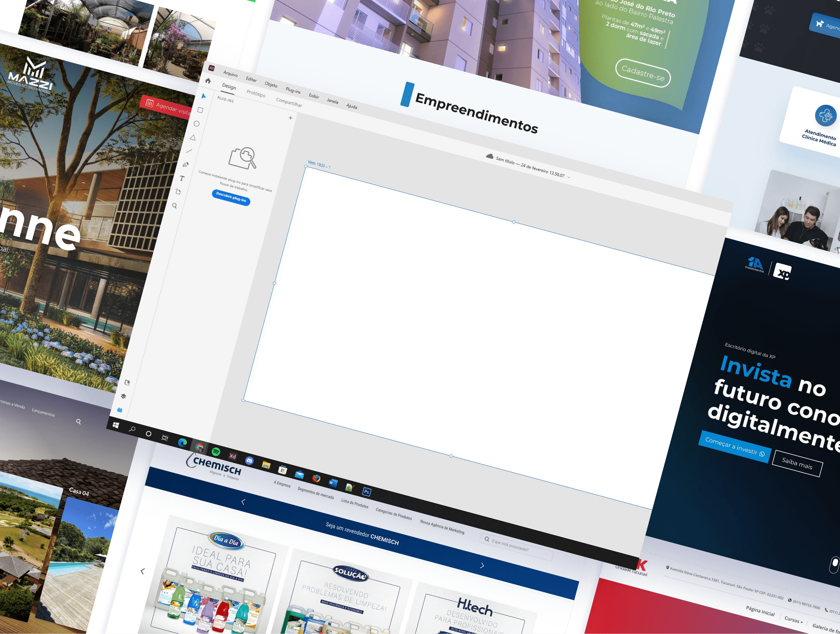Click the Adobe XD home icon

208,81
